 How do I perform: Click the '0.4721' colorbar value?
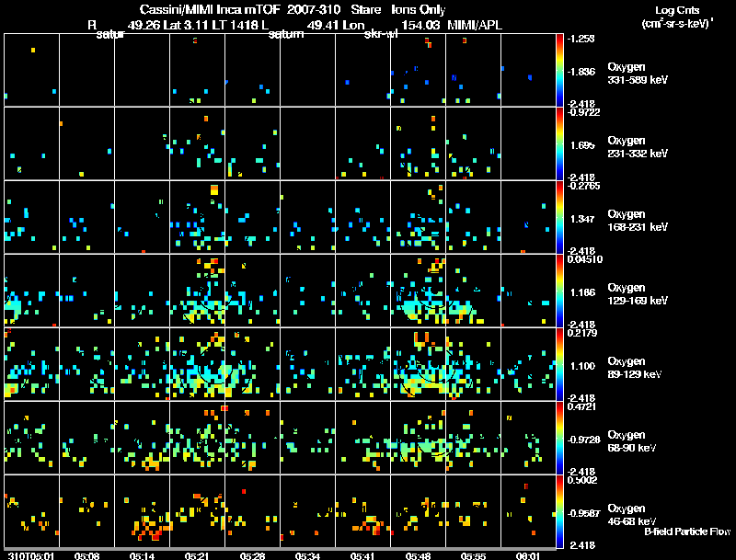pos(582,406)
